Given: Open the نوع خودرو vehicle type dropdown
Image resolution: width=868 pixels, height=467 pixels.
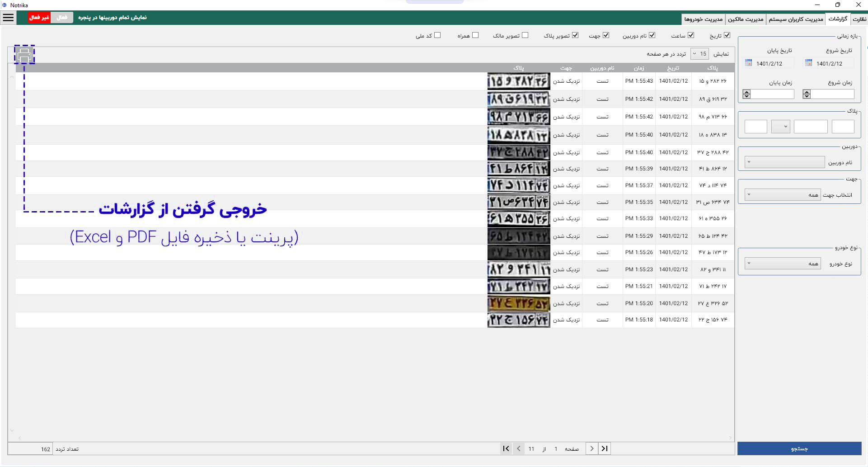Looking at the screenshot, I should 783,264.
